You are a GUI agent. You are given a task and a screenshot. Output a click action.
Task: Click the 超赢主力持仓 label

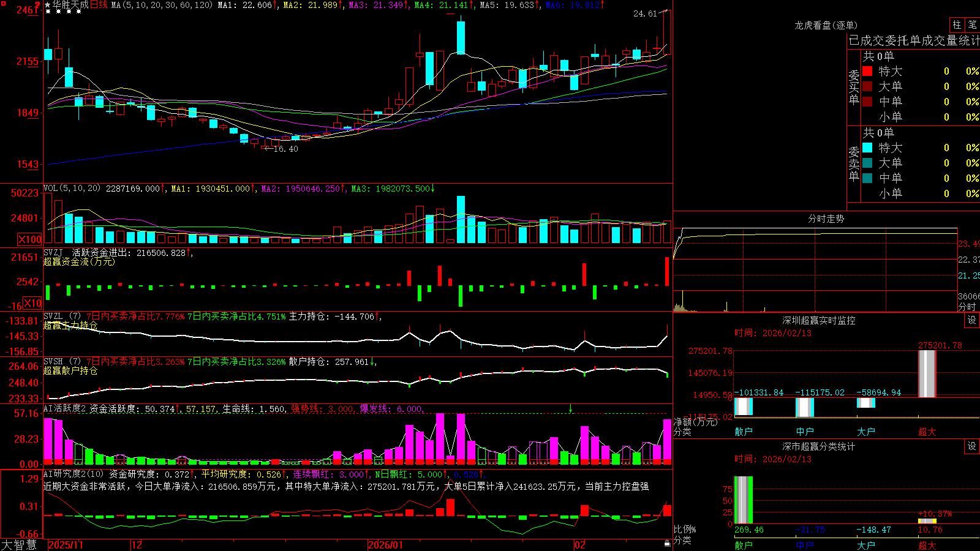click(70, 325)
